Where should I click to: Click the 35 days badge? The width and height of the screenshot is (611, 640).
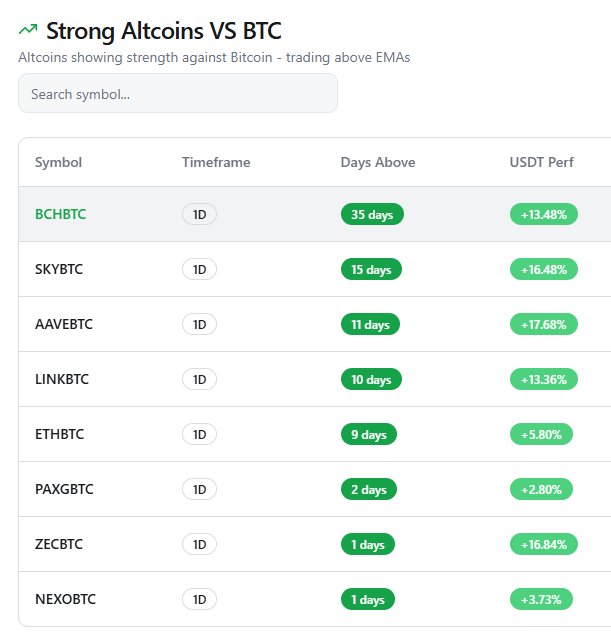[372, 214]
